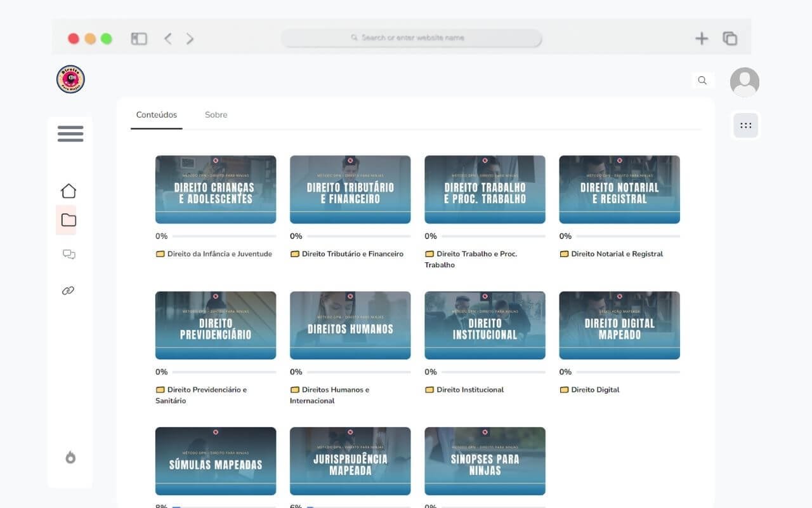The image size is (812, 508).
Task: Select the folder icon in sidebar
Action: 69,220
